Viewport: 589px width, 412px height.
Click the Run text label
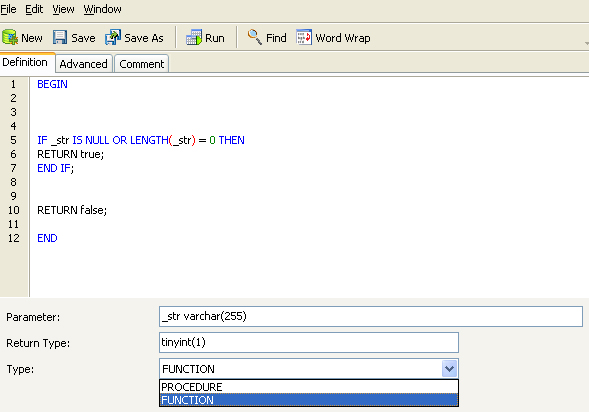pyautogui.click(x=214, y=38)
